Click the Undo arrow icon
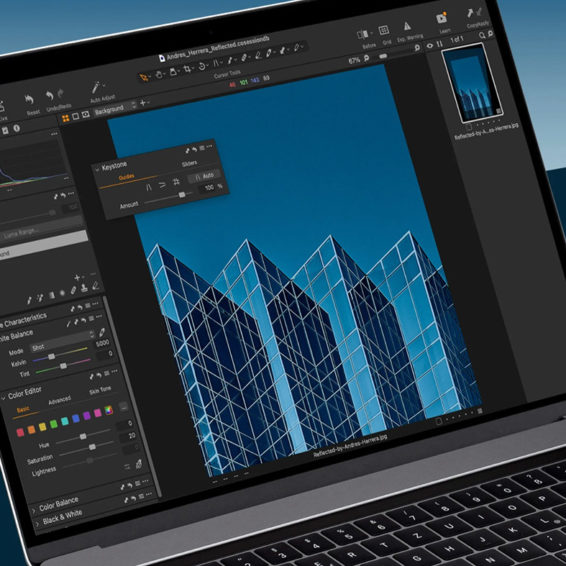 point(49,96)
